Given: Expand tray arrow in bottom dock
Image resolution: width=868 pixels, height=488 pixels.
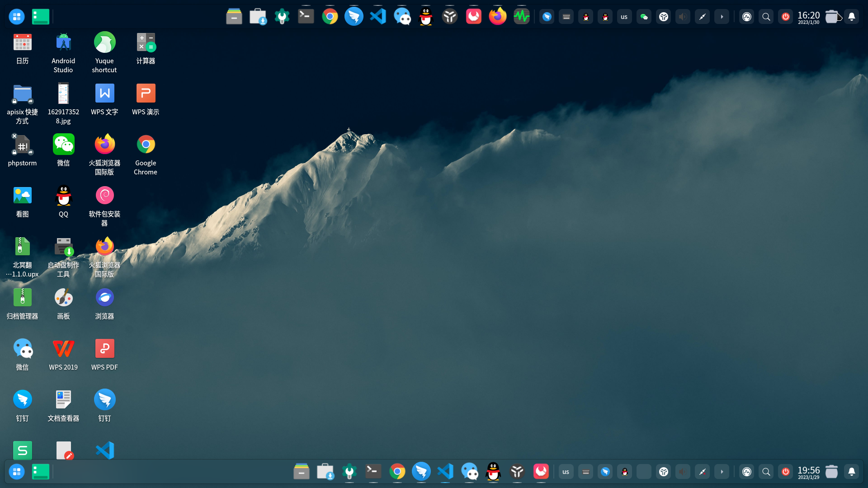Looking at the screenshot, I should pyautogui.click(x=722, y=472).
